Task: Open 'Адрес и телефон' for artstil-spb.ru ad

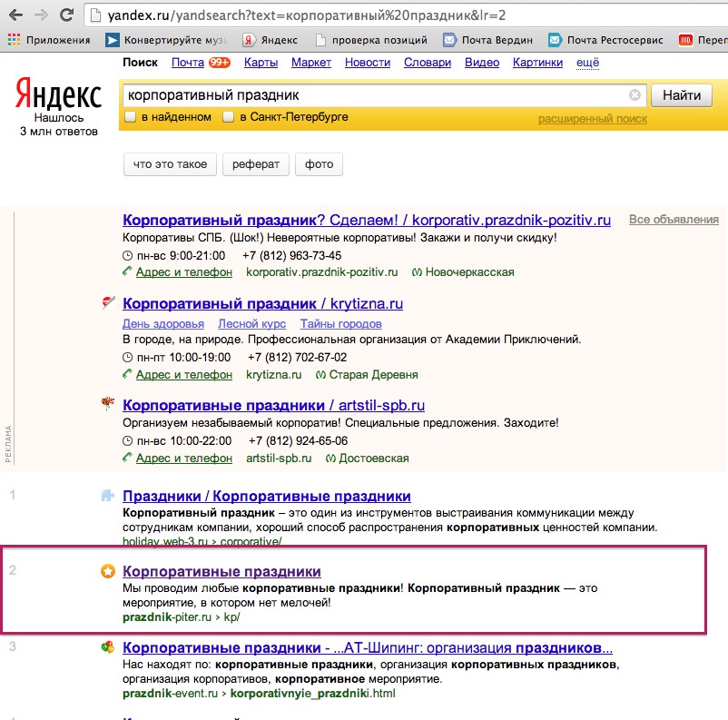Action: (184, 458)
